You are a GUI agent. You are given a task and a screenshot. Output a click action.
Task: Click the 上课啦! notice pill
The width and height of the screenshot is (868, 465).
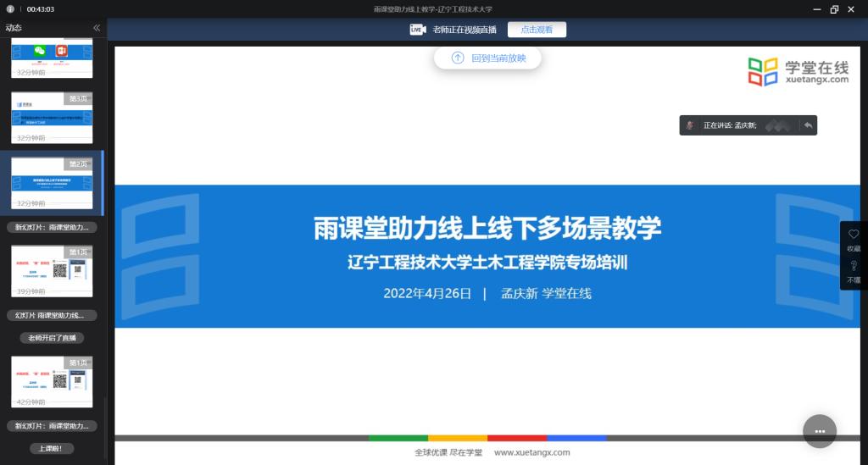pos(52,448)
